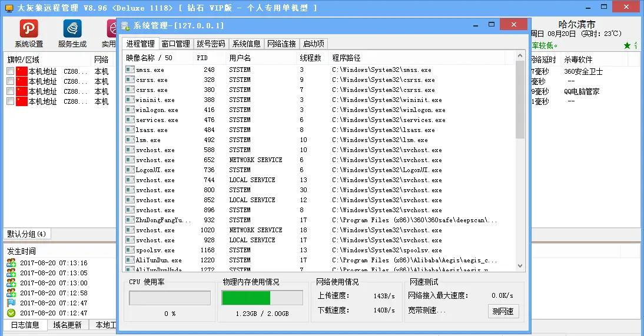Click process icon for AliYunDun.exe
644x336 pixels.
pyautogui.click(x=130, y=261)
